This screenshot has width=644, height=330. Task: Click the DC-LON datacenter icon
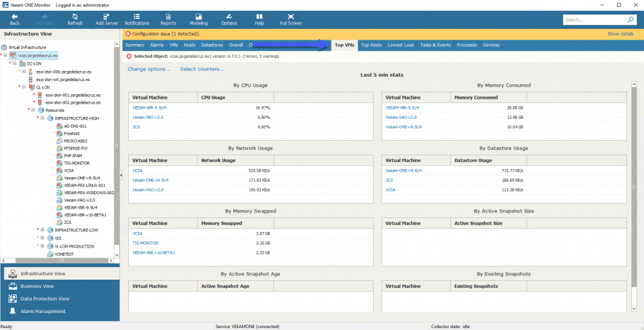[23, 63]
